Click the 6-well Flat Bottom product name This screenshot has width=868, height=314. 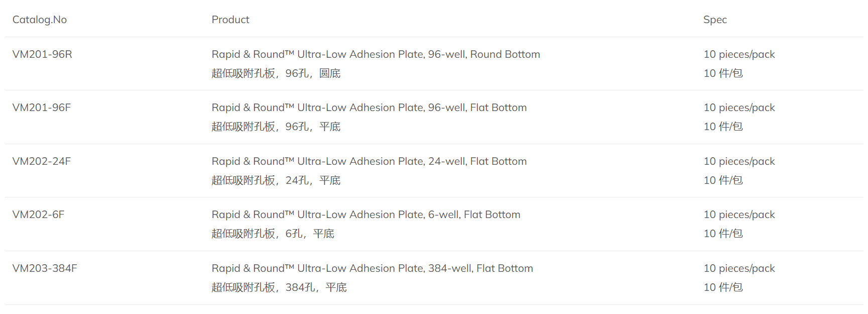(x=366, y=215)
